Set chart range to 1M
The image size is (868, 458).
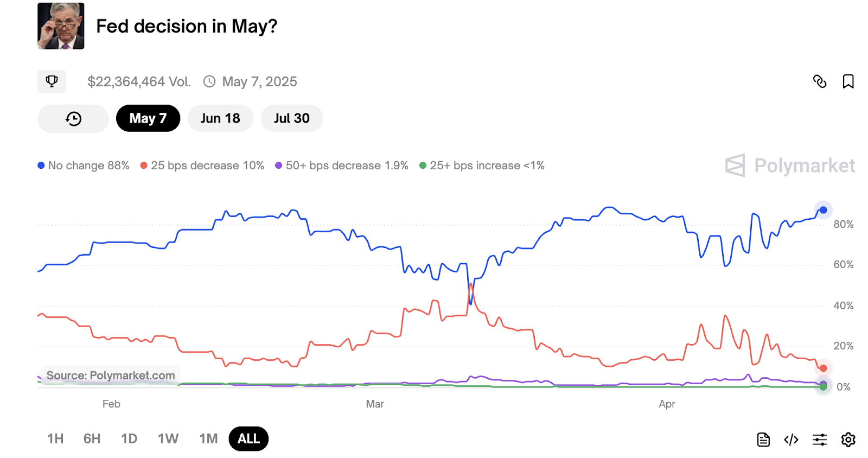click(x=208, y=438)
